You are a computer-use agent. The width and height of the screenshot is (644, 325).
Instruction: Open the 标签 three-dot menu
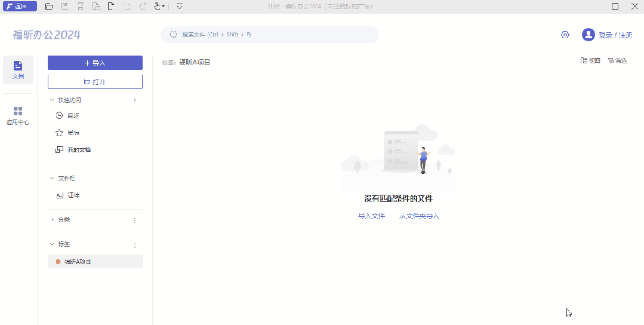(x=135, y=245)
